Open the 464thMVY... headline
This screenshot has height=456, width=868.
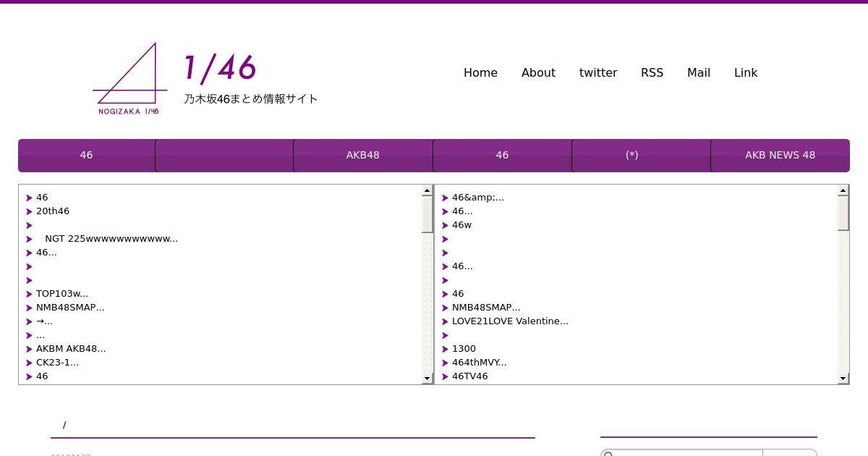click(x=480, y=363)
